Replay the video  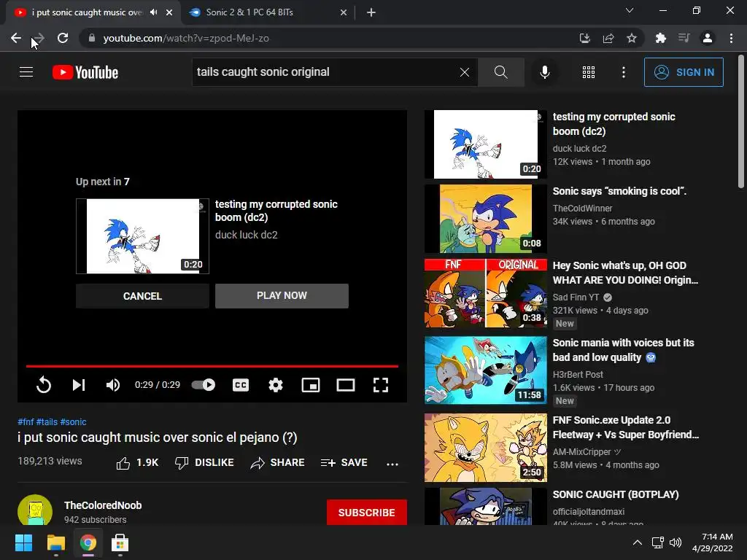(43, 385)
